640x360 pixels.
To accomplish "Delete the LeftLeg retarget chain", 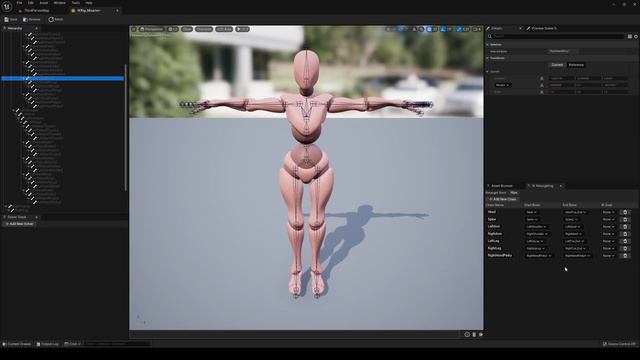I will (x=625, y=241).
